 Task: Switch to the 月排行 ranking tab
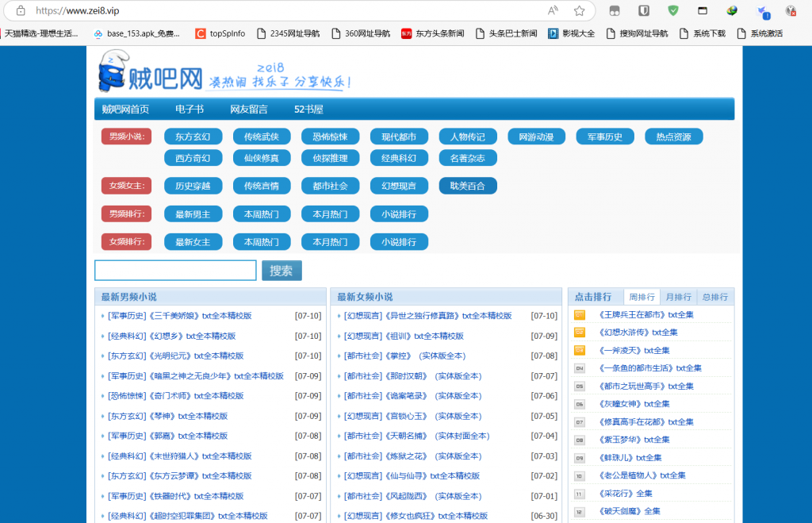[678, 296]
